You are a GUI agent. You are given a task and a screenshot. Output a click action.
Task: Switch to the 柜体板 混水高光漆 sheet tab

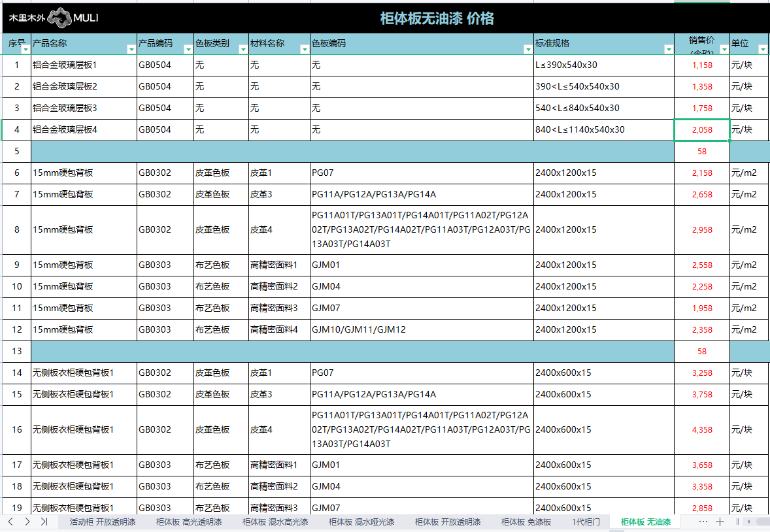click(275, 522)
